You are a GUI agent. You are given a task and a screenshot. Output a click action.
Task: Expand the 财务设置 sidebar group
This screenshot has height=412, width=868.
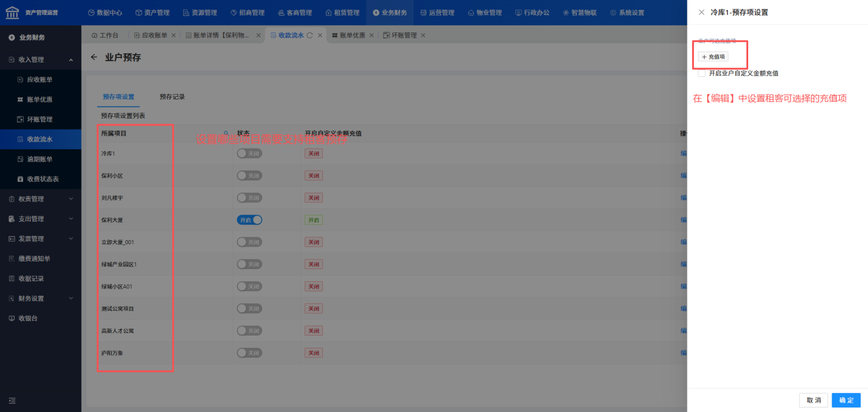pyautogui.click(x=41, y=299)
